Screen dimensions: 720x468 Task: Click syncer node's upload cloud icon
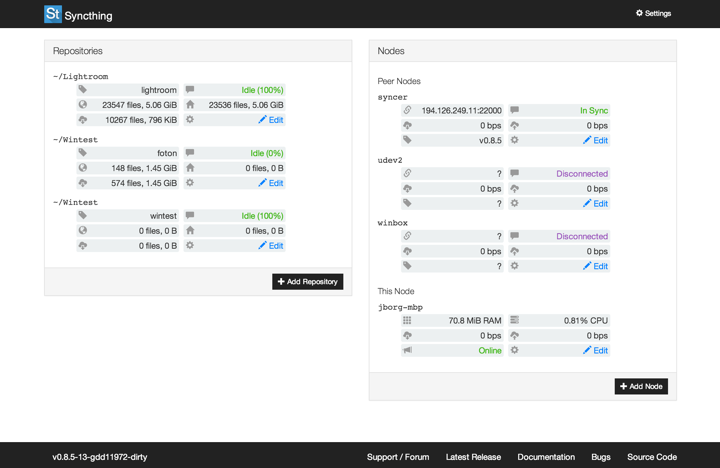coord(514,125)
